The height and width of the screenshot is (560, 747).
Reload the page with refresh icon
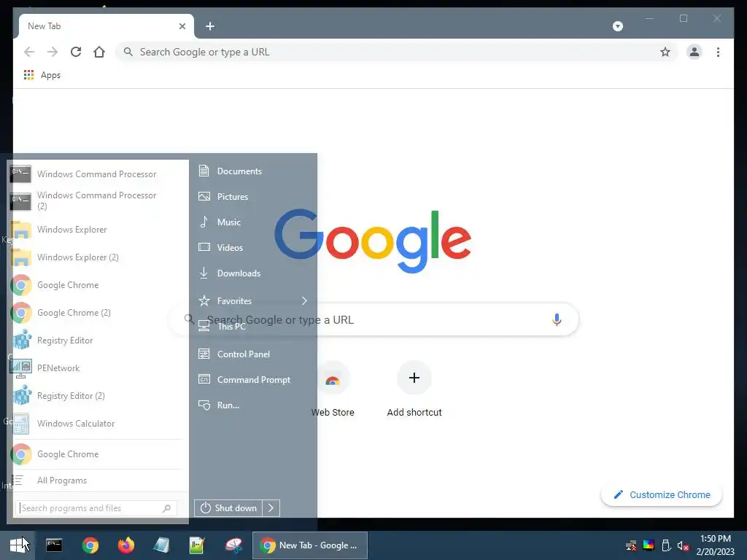point(76,52)
